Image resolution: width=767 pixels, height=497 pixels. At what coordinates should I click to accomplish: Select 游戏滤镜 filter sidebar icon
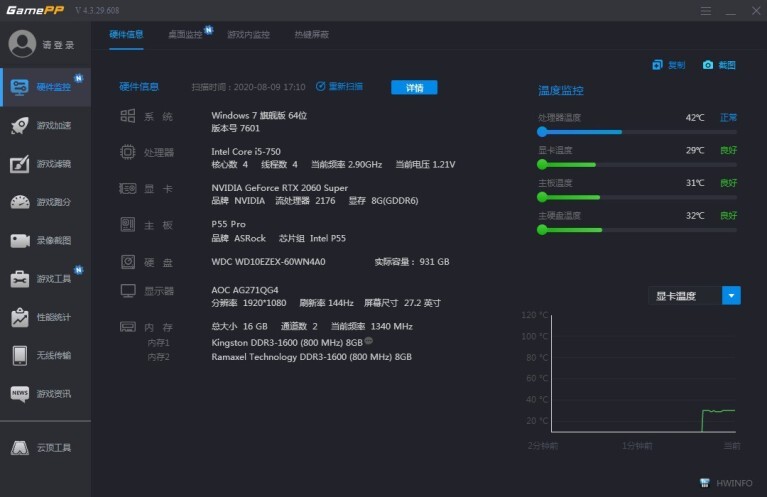pos(20,164)
